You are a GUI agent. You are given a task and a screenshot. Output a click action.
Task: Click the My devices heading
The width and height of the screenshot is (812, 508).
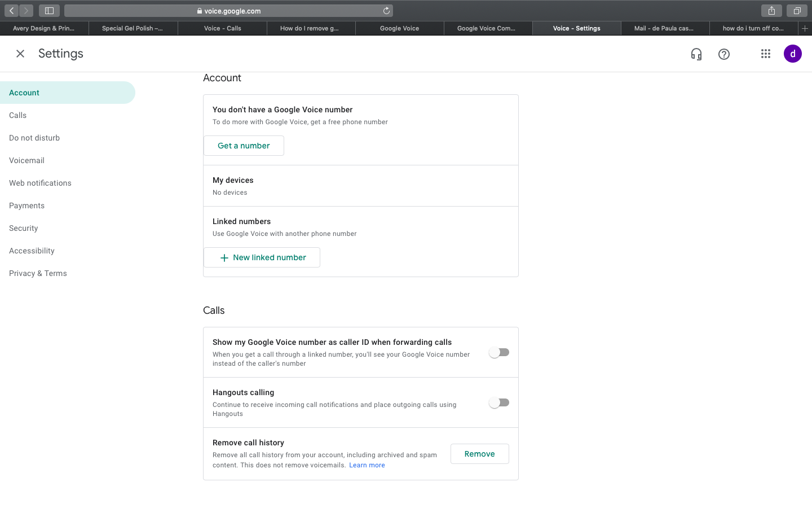click(233, 180)
